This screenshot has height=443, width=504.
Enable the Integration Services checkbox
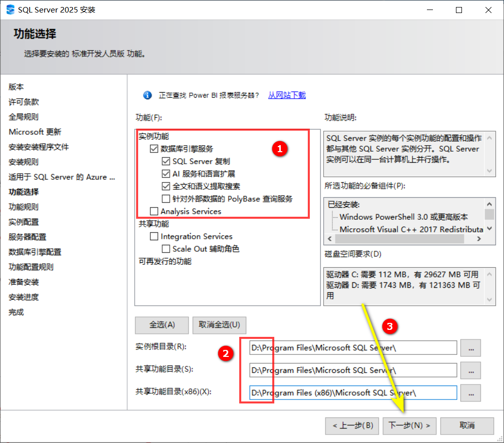click(154, 236)
